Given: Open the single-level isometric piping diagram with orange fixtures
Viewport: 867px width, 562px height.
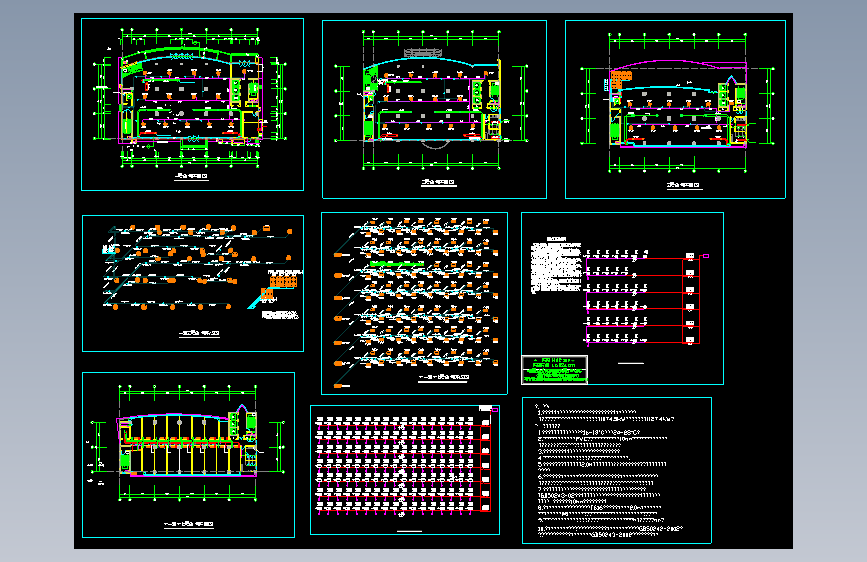Looking at the screenshot, I should pos(193,283).
